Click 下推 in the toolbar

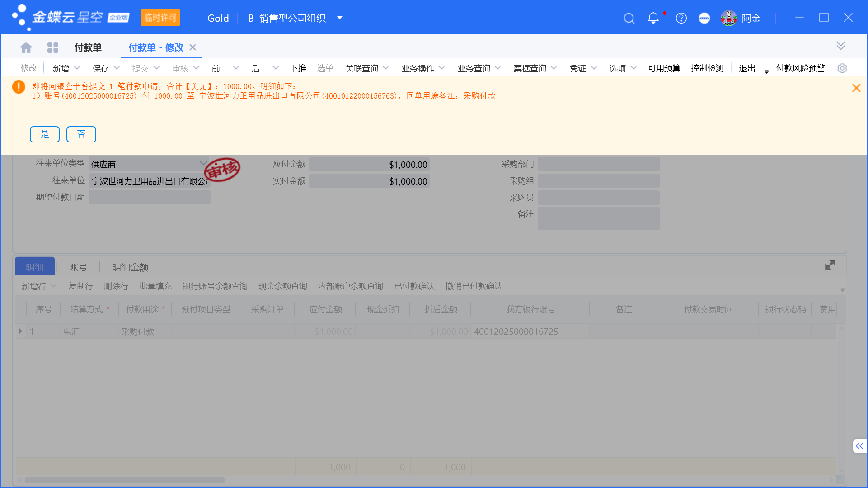298,68
